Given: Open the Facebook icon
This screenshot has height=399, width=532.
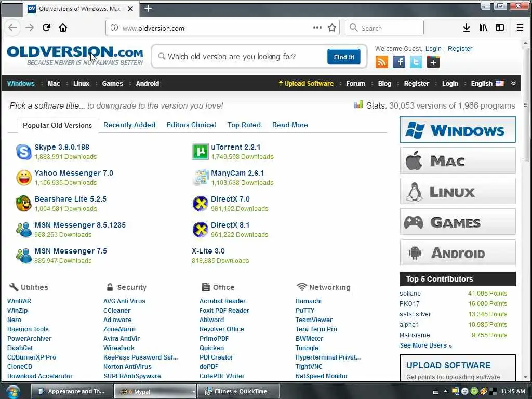Looking at the screenshot, I should tap(399, 62).
